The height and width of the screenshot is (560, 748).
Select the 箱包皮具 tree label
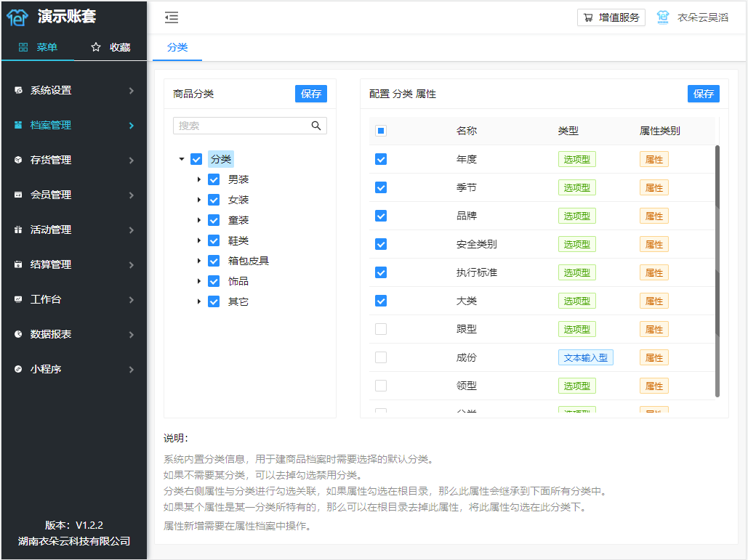249,261
